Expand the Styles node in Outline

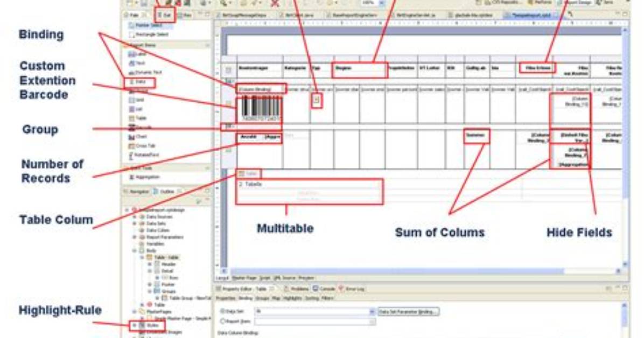[134, 325]
